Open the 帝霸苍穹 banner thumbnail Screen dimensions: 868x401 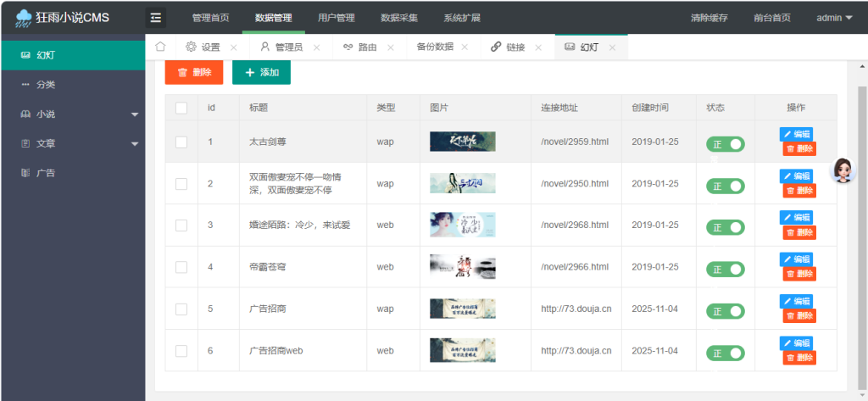(x=463, y=266)
